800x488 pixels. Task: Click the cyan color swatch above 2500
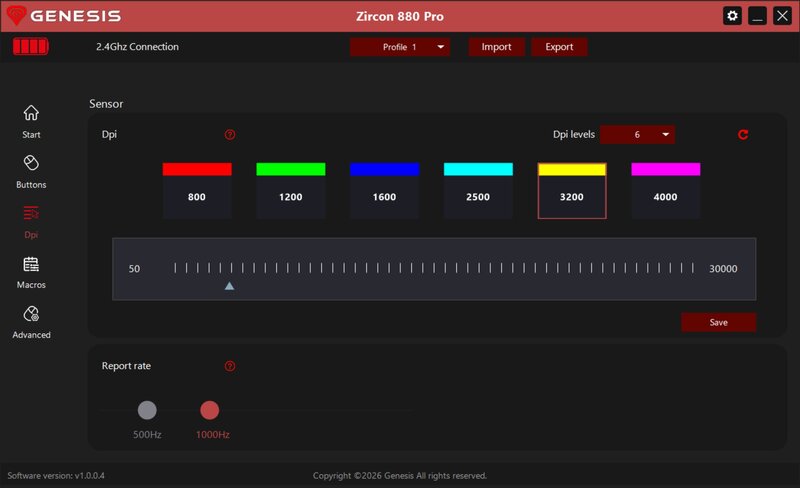tap(478, 169)
